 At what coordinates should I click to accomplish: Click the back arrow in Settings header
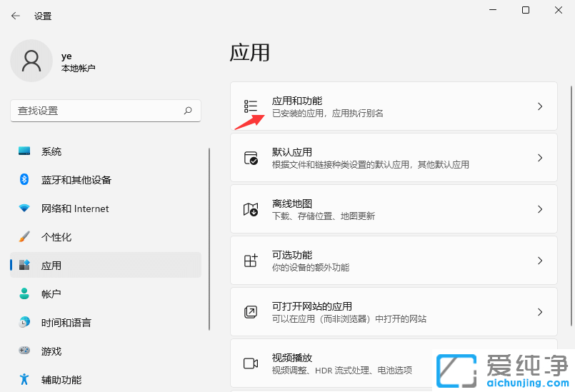click(x=16, y=16)
